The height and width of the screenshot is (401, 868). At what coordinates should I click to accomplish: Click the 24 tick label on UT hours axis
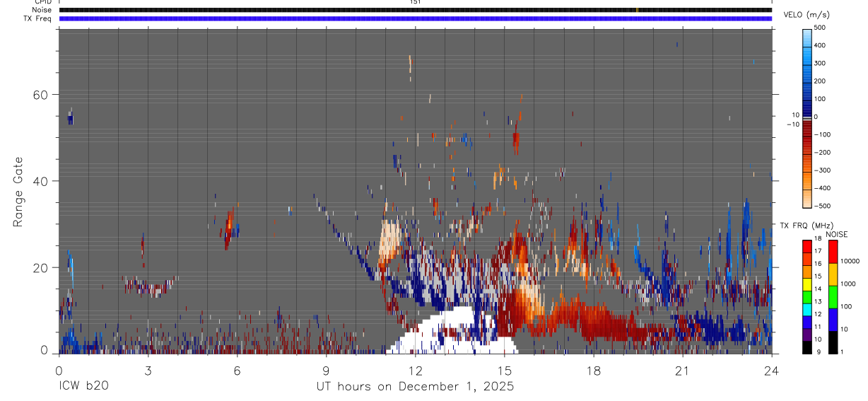point(772,371)
